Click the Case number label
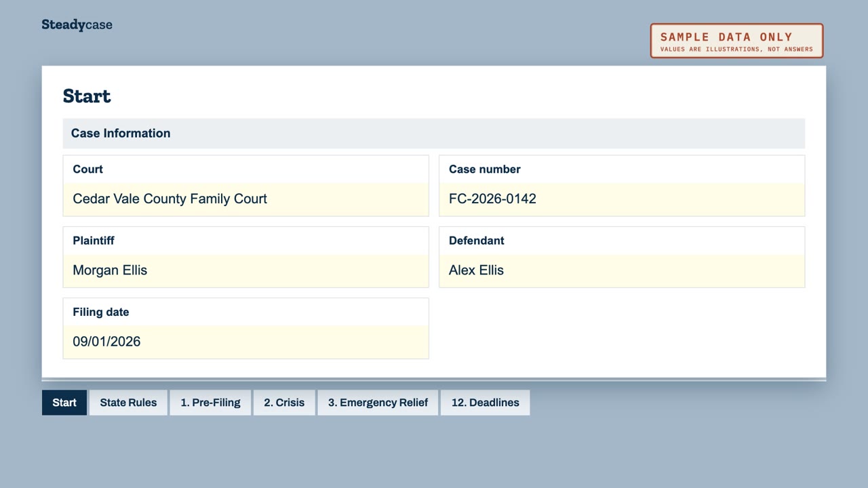This screenshot has width=868, height=488. [485, 169]
